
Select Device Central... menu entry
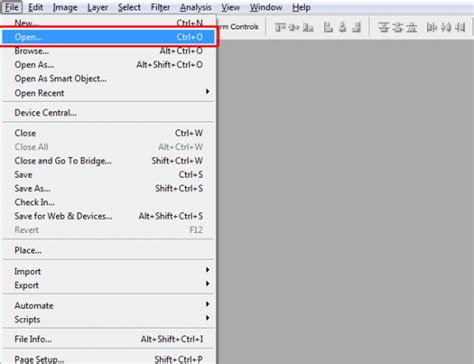108,113
